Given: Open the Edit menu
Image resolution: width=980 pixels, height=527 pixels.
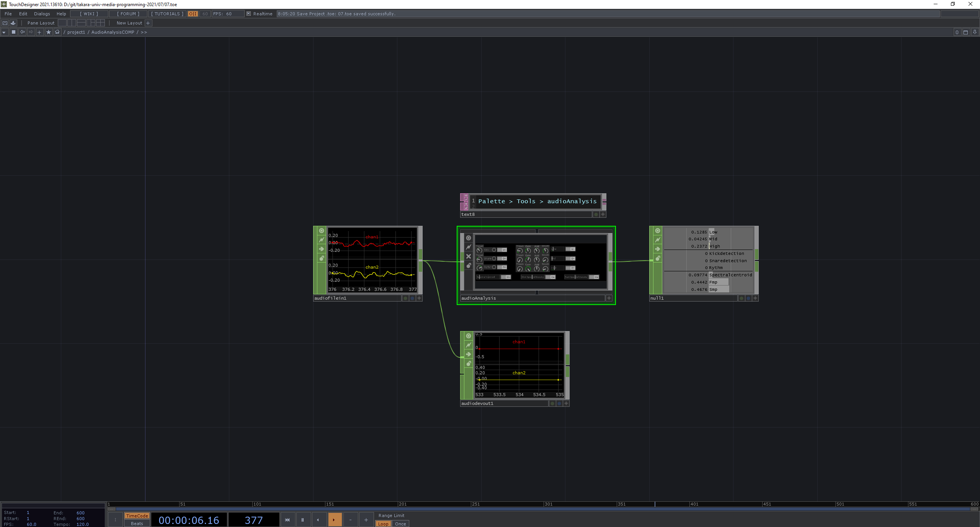Looking at the screenshot, I should [23, 14].
